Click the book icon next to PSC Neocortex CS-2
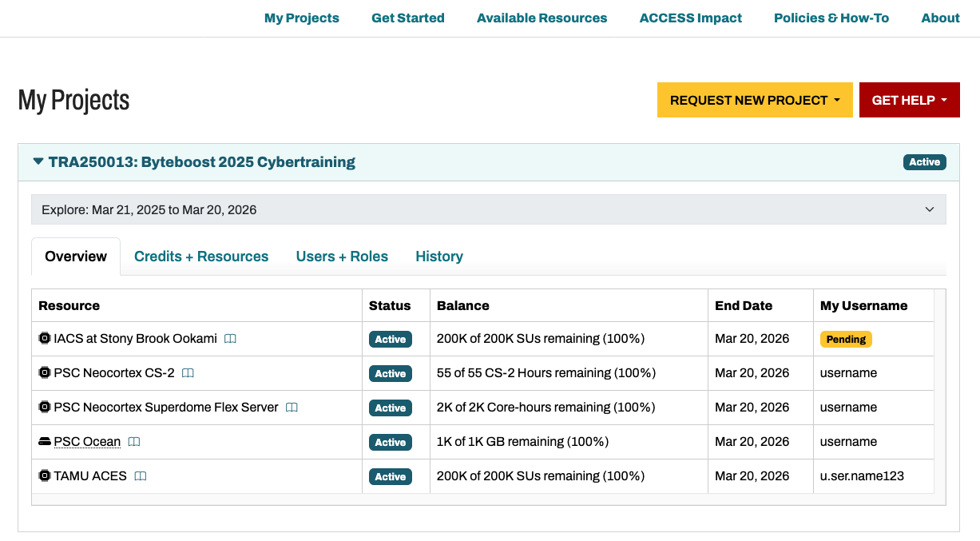Screen dimensions: 980x541 [x=188, y=373]
